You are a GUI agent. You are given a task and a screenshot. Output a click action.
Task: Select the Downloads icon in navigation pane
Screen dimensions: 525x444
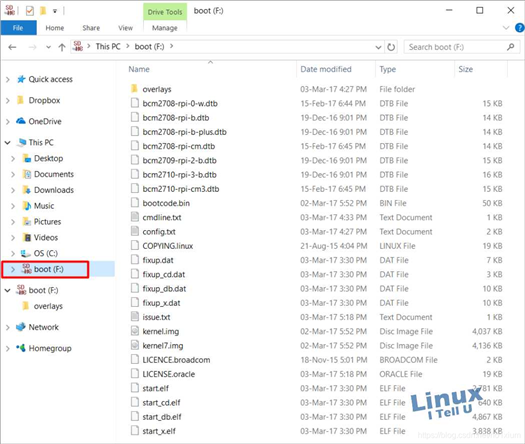26,190
